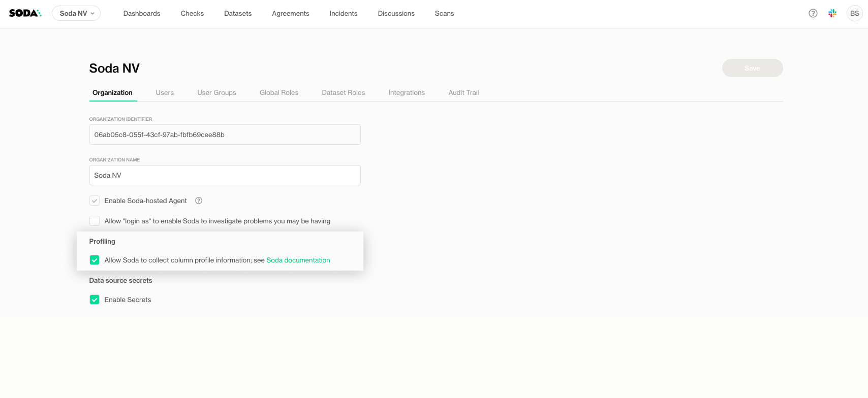Click the Organization Name input field
The height and width of the screenshot is (398, 868).
[x=225, y=175]
